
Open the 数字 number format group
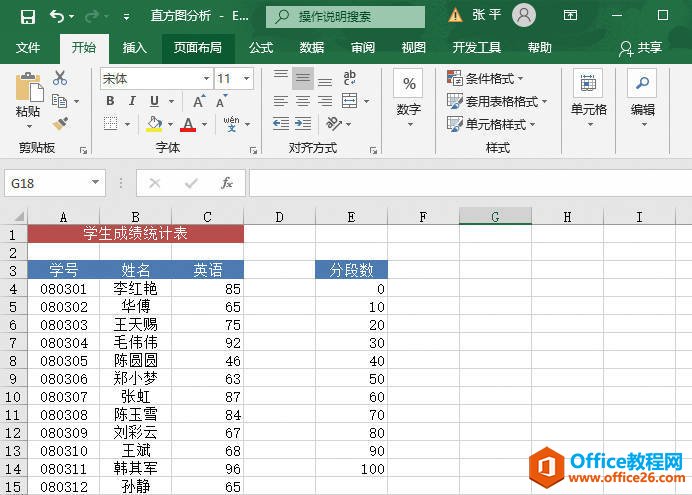pyautogui.click(x=409, y=97)
